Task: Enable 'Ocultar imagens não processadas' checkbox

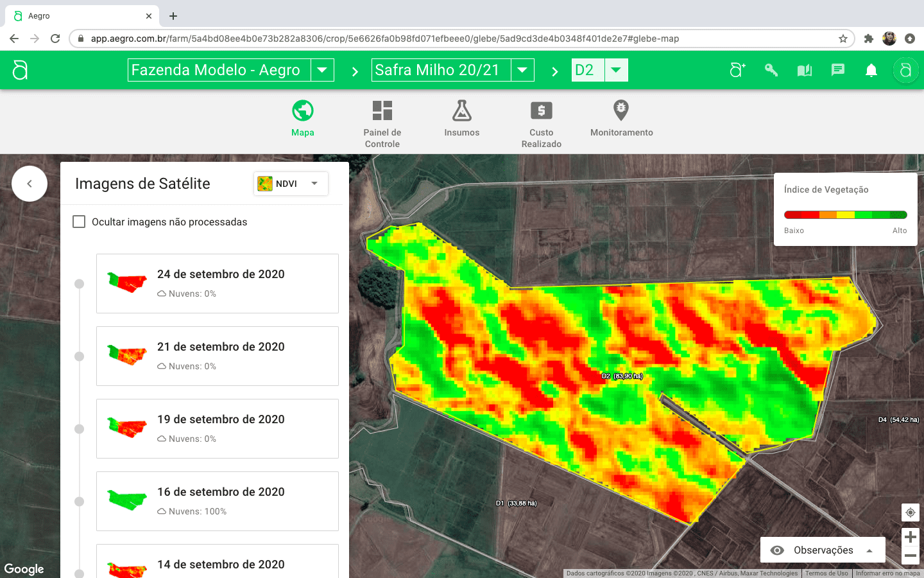Action: pyautogui.click(x=79, y=222)
